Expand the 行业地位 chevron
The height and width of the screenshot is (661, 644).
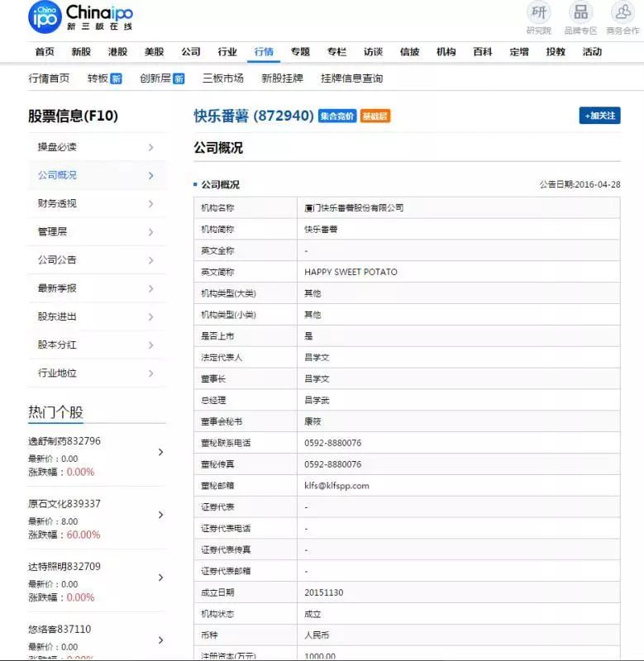coord(151,373)
